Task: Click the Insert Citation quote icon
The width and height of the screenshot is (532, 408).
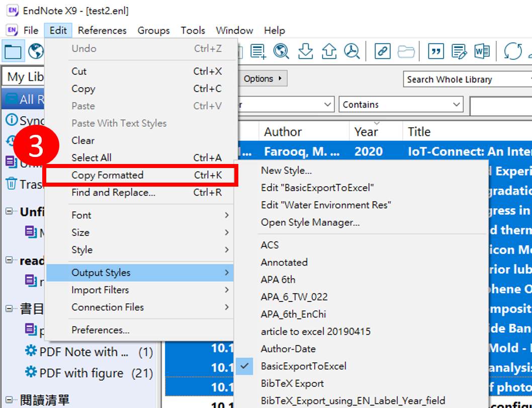Action: click(x=435, y=51)
